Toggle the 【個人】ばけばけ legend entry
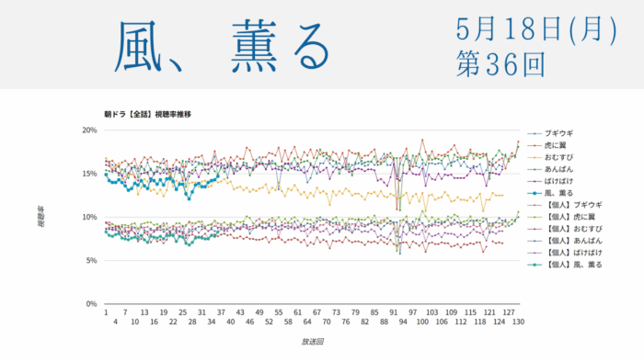The width and height of the screenshot is (644, 362). click(x=565, y=253)
